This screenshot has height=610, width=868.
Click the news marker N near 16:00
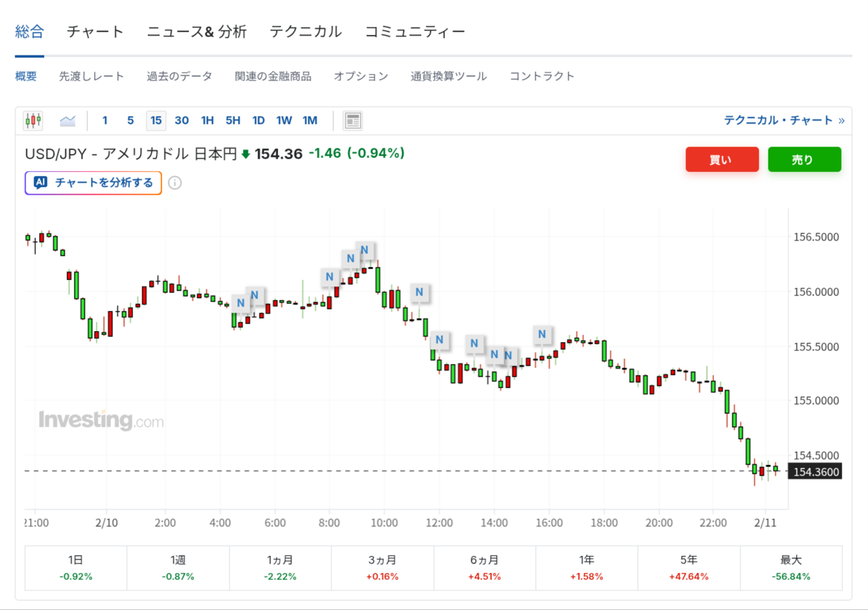point(541,334)
